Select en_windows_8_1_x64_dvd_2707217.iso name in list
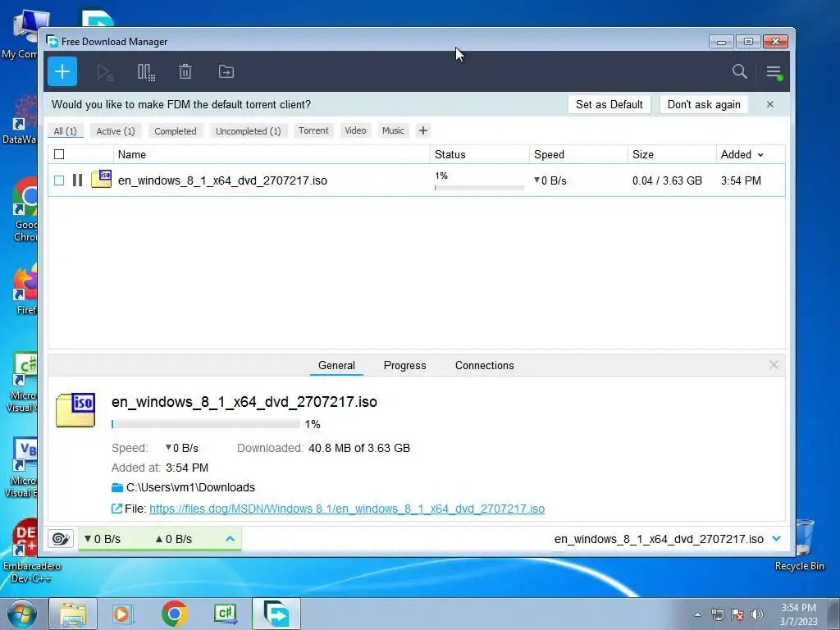Screen dimensions: 840x630 [222, 180]
